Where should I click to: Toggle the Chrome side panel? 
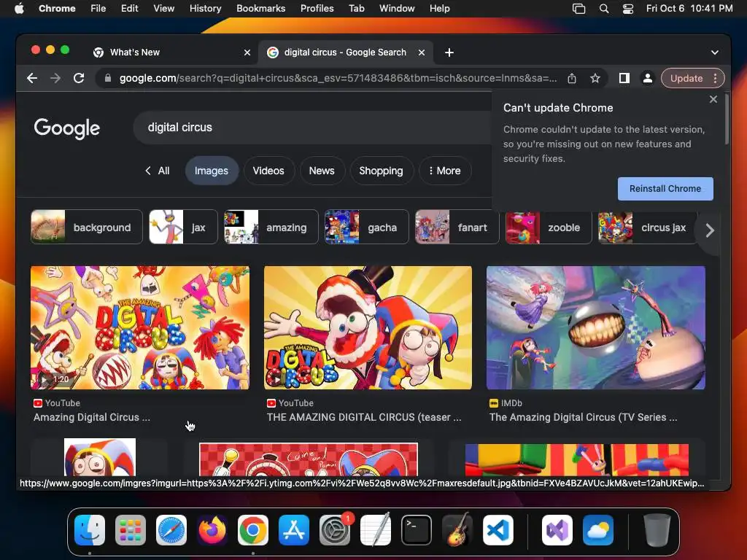click(x=624, y=78)
